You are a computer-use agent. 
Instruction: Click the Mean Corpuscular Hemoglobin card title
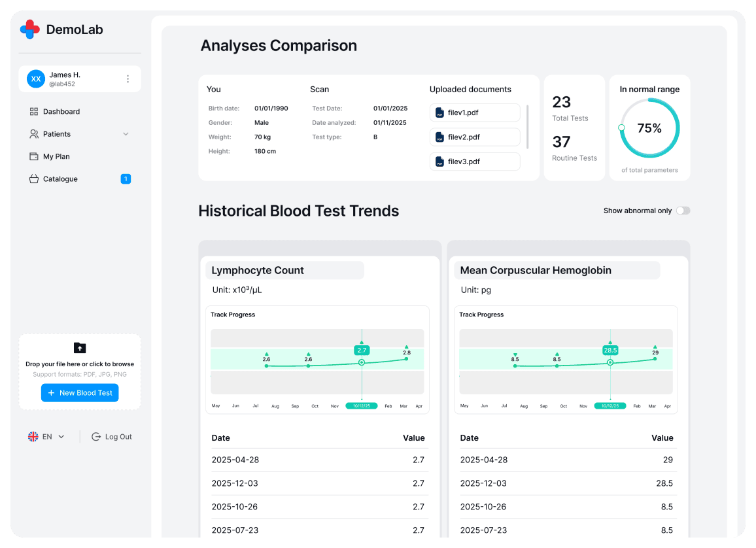tap(536, 270)
